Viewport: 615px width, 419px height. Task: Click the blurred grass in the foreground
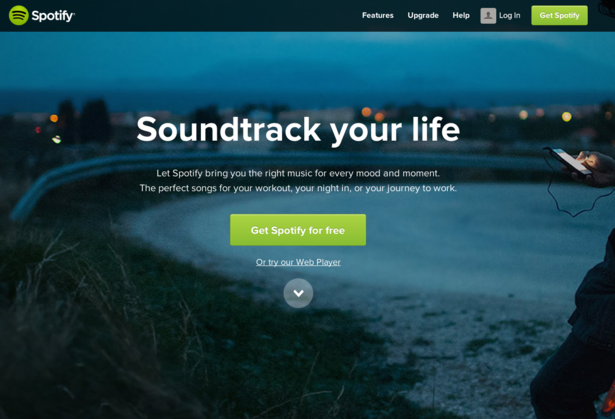[98, 333]
